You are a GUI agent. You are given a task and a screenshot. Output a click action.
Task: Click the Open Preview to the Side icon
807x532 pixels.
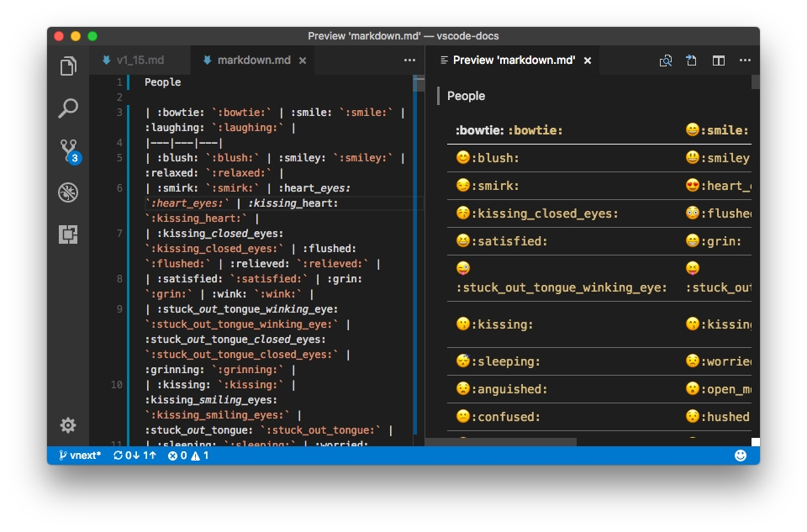pyautogui.click(x=665, y=61)
